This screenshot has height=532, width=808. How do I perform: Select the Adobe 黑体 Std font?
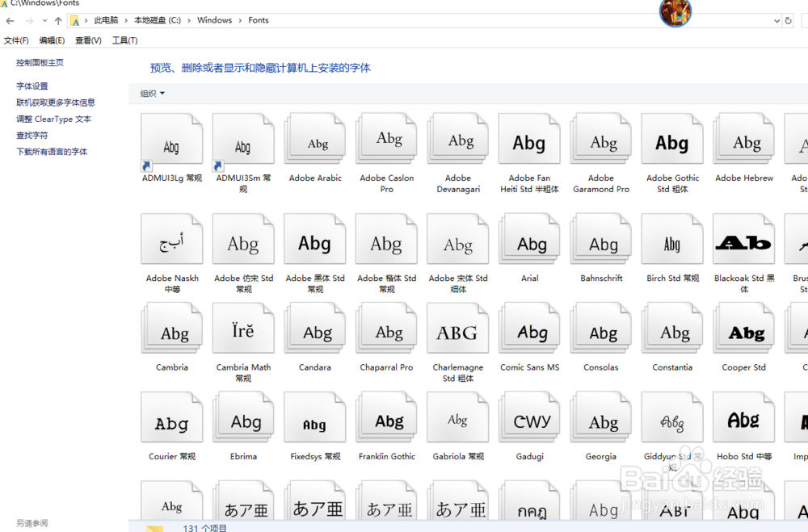[x=315, y=240]
